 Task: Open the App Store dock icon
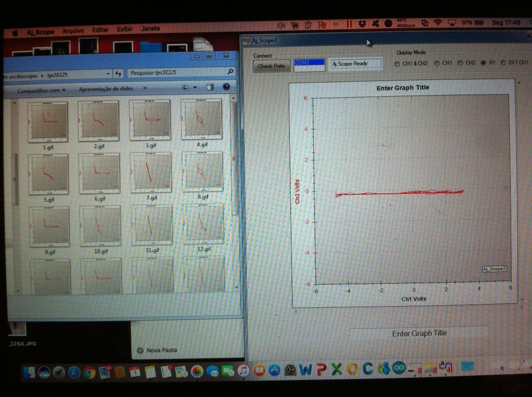coord(275,370)
